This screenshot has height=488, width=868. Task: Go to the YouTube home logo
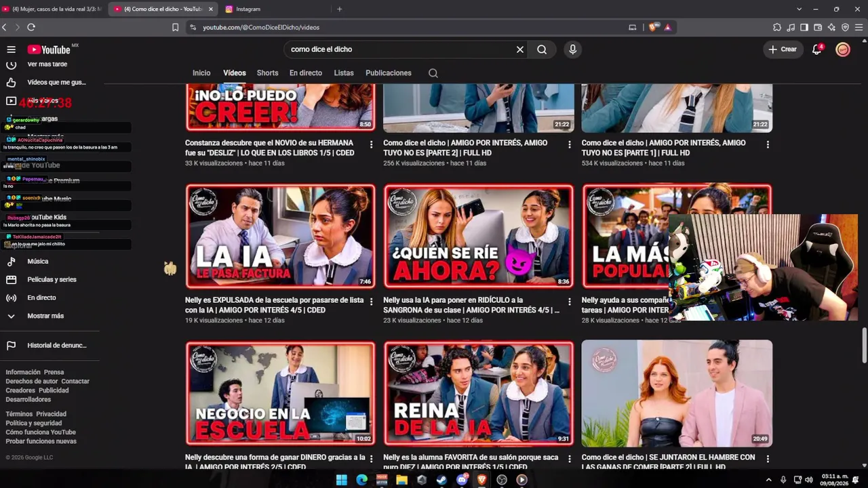[x=49, y=49]
